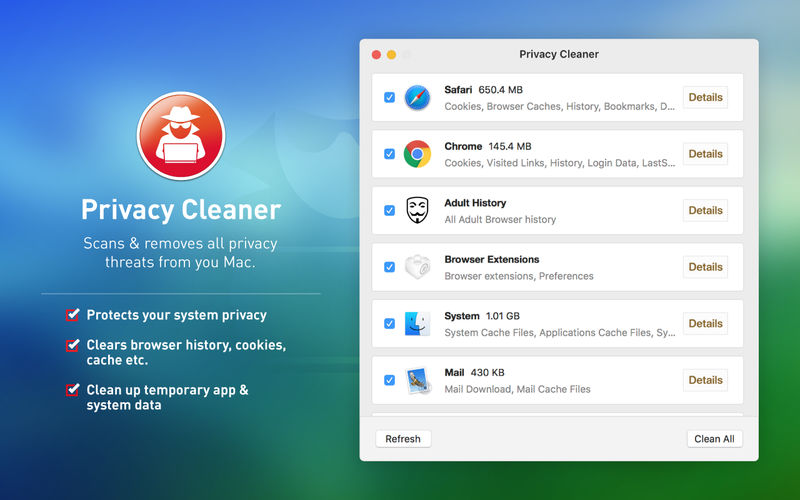Viewport: 800px width, 500px height.
Task: Click the 'Adult History' title text
Action: click(475, 203)
